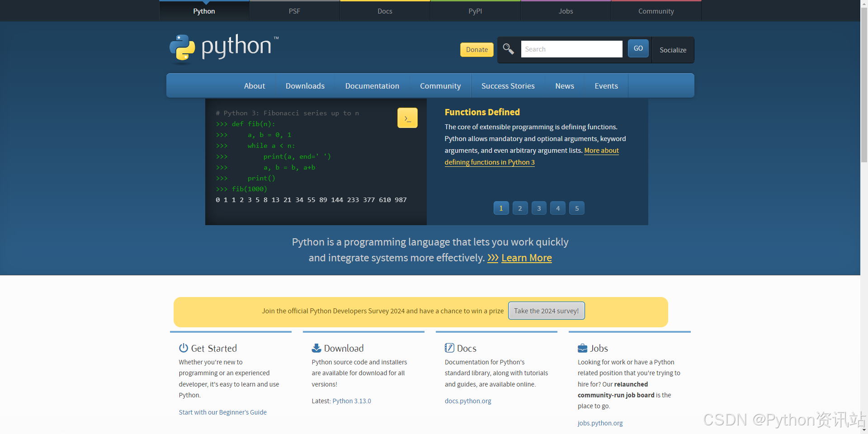
Task: Select slide 2 in the carousel
Action: [x=520, y=208]
